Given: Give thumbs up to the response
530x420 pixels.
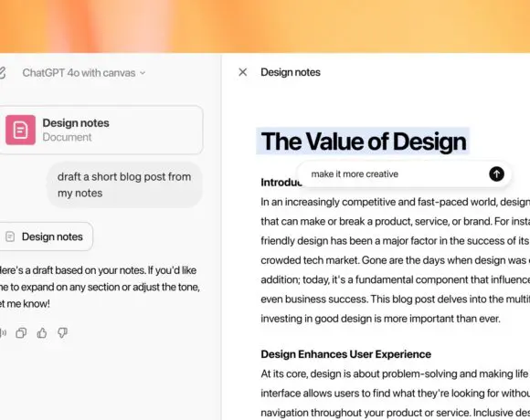Looking at the screenshot, I should point(42,333).
